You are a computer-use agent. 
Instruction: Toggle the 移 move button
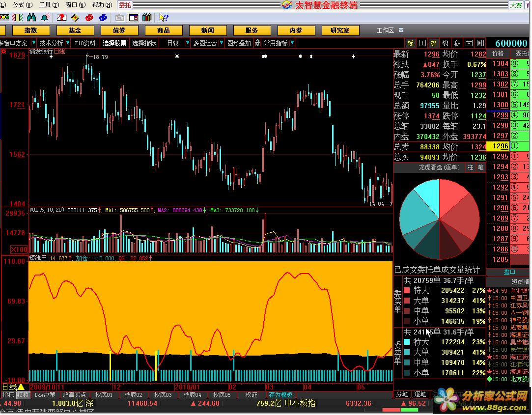click(457, 43)
